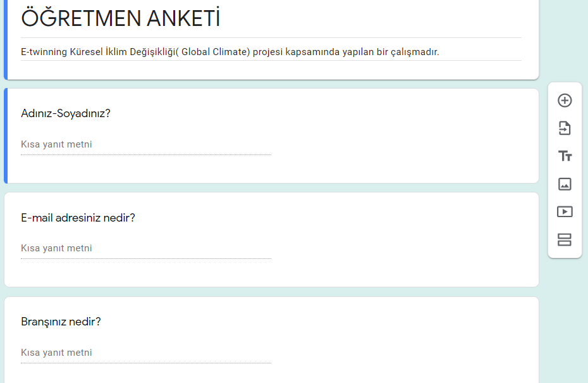Click the form title ÖĞRETMEN ANKETİ
The width and height of the screenshot is (588, 383).
(x=121, y=19)
